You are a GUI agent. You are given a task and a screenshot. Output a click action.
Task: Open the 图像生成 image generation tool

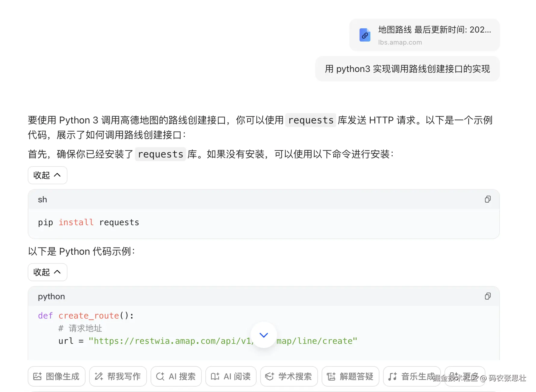point(56,376)
